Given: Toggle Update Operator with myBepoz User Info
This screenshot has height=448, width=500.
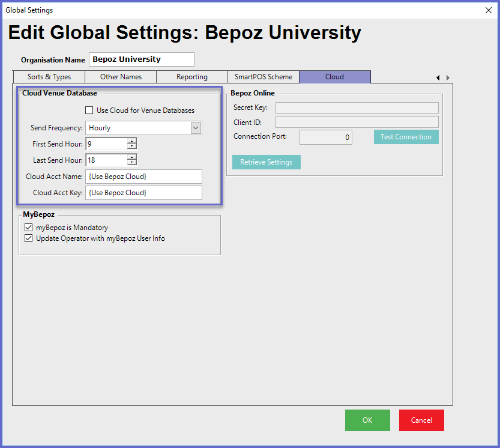Looking at the screenshot, I should (29, 238).
